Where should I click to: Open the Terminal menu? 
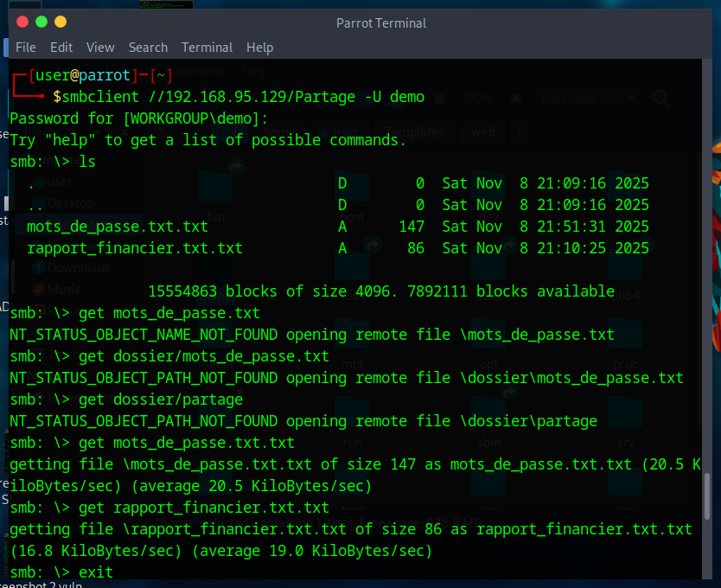coord(207,48)
